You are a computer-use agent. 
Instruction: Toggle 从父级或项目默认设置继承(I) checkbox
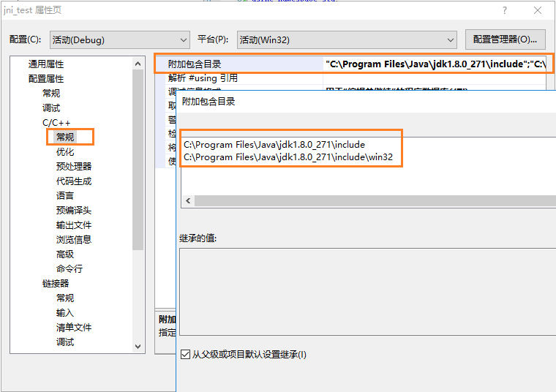pos(185,355)
